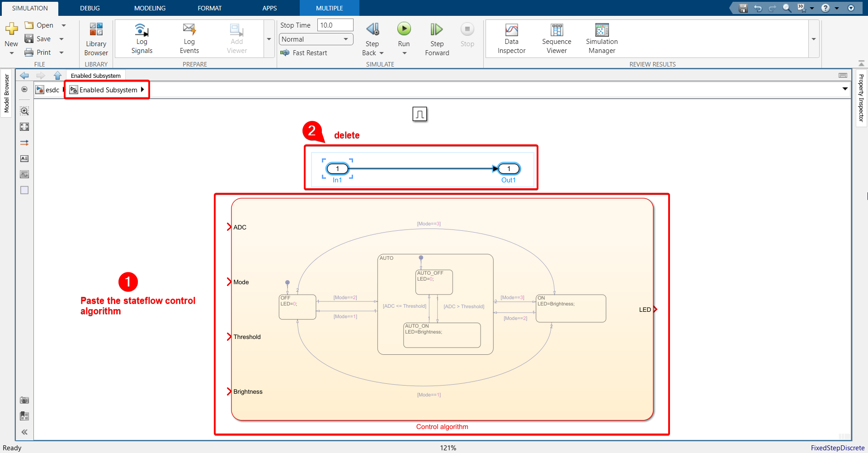Click the favorite commands icon in quick access toolbar
Image resolution: width=868 pixels, height=453 pixels.
[801, 8]
